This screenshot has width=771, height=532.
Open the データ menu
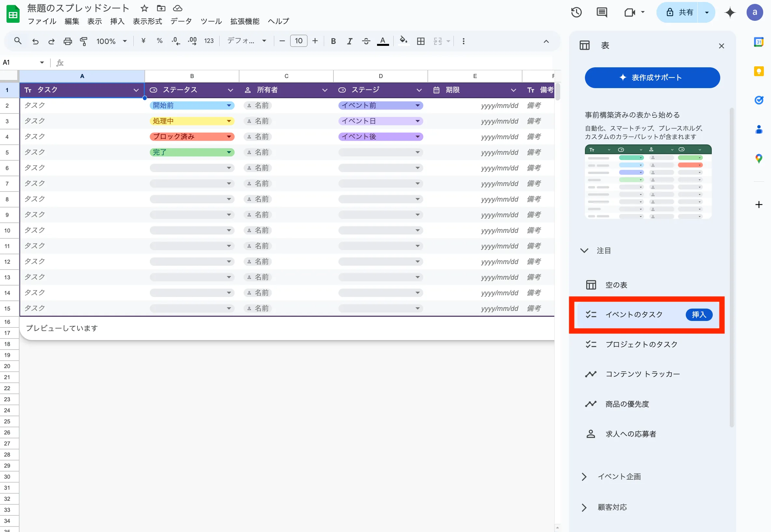(x=182, y=21)
